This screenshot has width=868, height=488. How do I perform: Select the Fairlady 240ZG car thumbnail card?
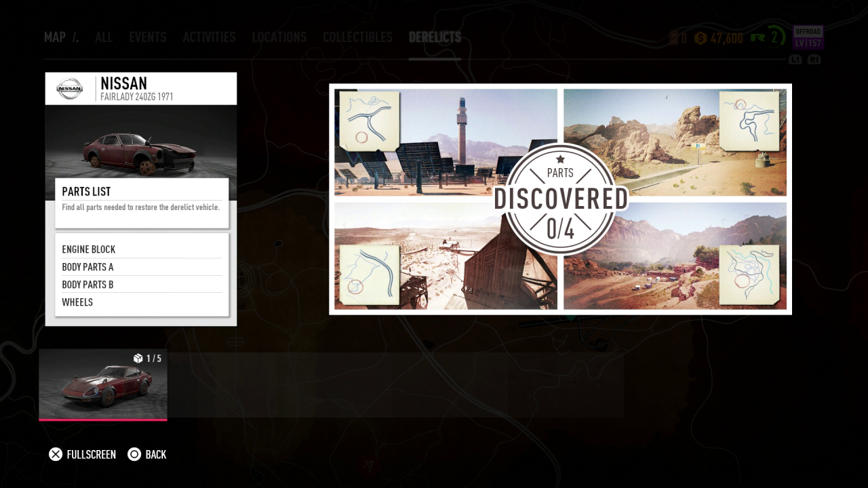(x=103, y=384)
